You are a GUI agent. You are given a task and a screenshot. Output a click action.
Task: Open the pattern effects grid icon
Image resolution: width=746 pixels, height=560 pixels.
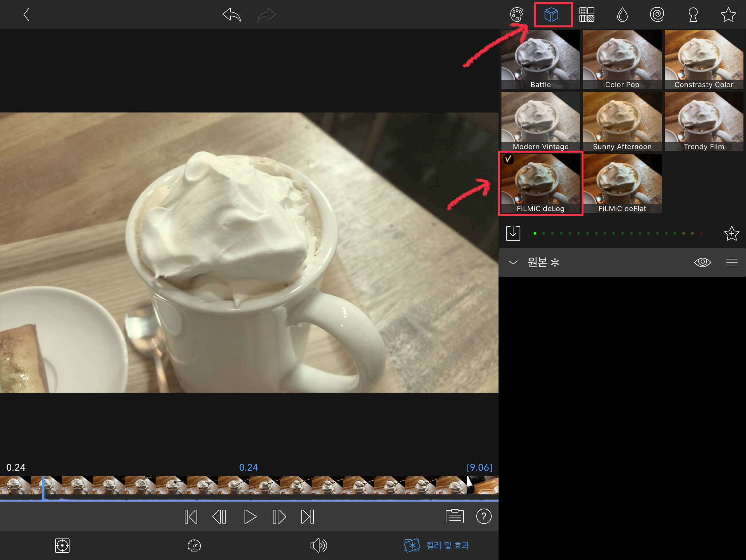coord(587,15)
